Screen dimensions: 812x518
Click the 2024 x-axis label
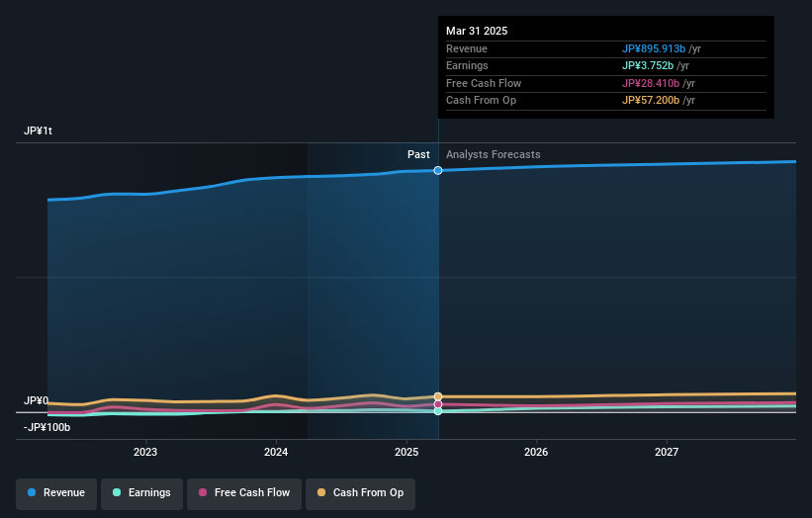coord(276,453)
